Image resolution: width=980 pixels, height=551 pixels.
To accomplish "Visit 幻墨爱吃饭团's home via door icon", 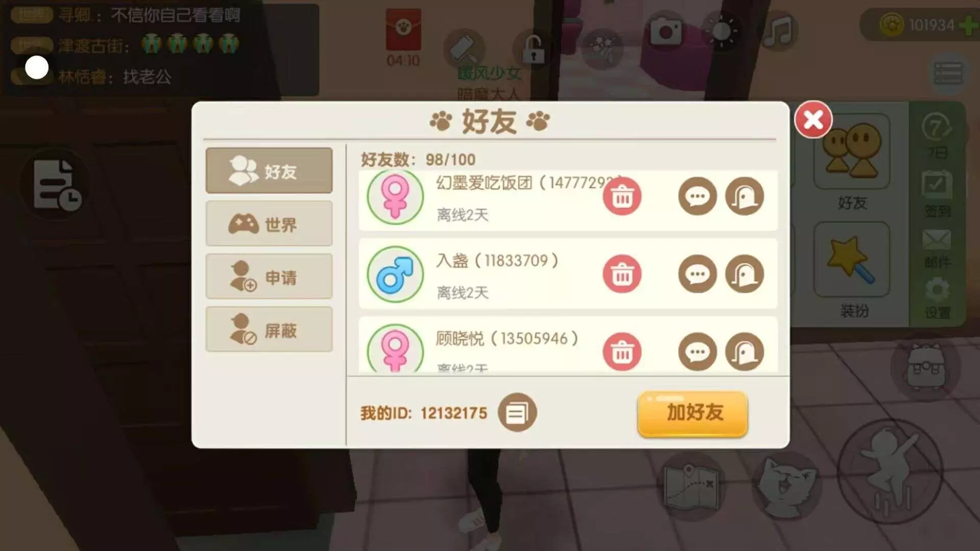I will click(744, 196).
